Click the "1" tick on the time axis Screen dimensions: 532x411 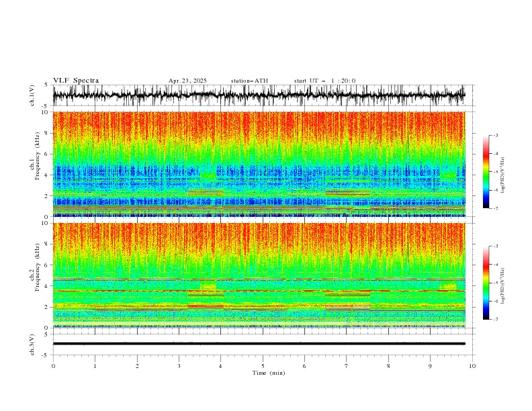coord(95,366)
